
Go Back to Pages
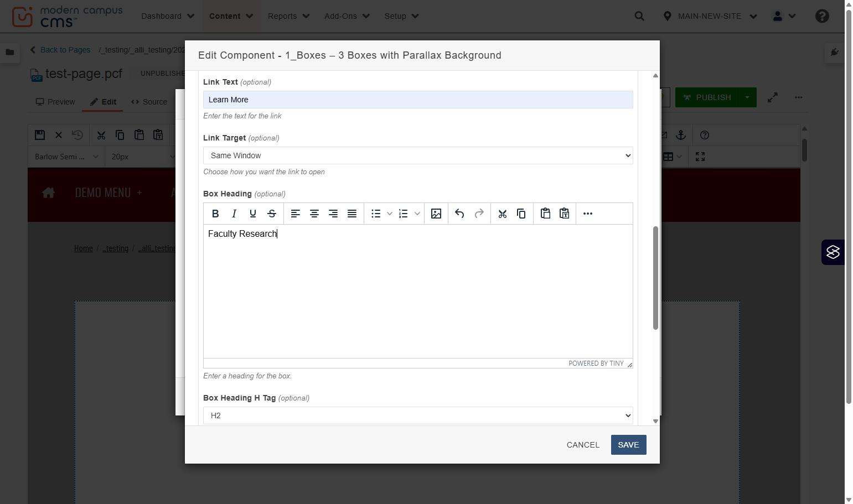60,50
